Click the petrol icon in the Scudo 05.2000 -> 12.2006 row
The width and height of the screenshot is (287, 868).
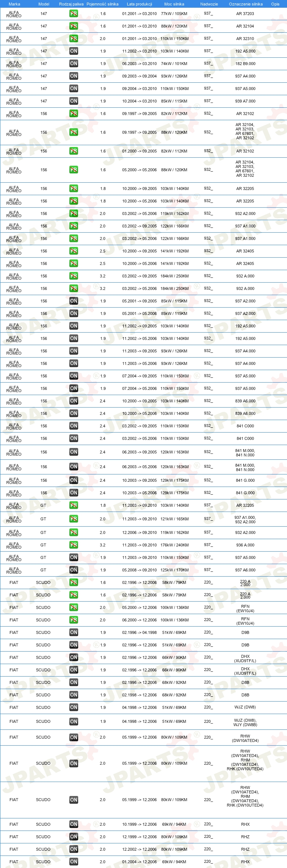click(74, 607)
